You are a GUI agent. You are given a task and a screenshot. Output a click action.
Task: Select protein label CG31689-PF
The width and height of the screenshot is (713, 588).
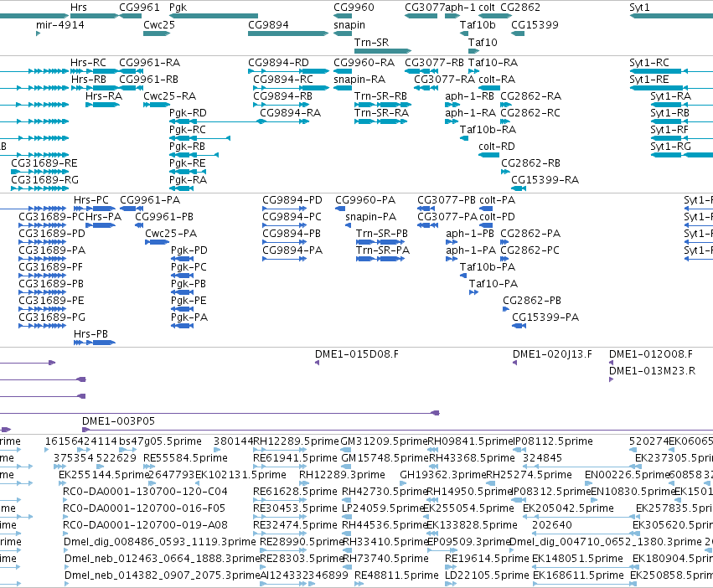click(51, 267)
